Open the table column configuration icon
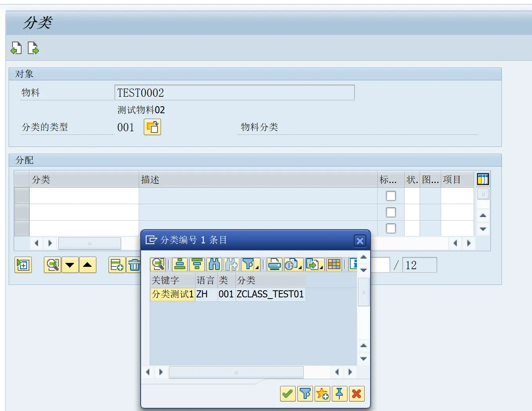532x411 pixels. 483,179
